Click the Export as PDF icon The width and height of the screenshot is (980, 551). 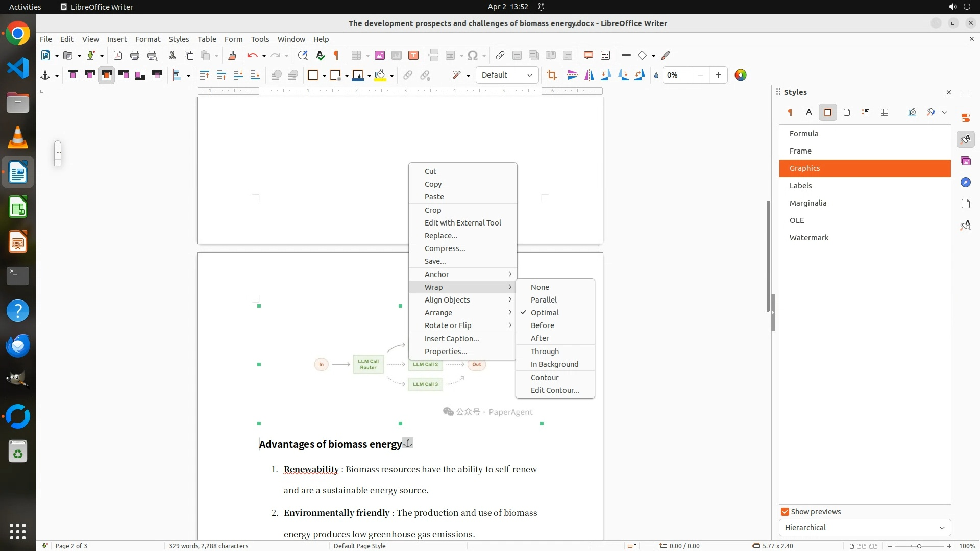[x=118, y=55]
